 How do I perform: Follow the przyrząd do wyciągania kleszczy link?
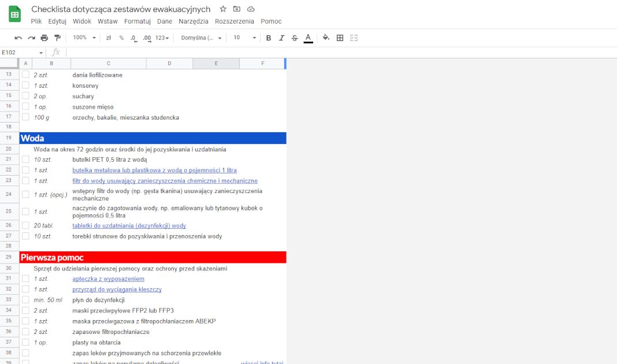pyautogui.click(x=117, y=289)
